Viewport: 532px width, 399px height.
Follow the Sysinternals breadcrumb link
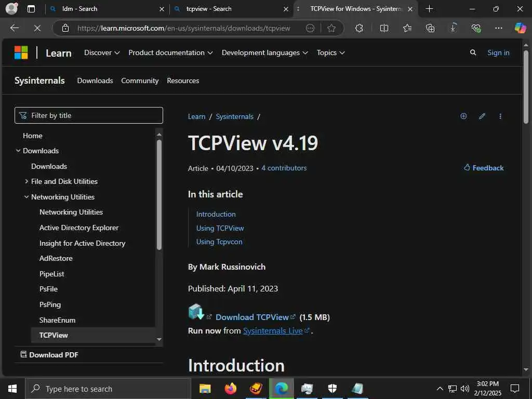coord(235,116)
